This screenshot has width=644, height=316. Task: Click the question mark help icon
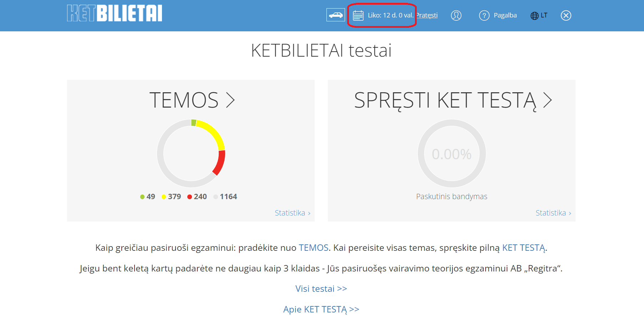pyautogui.click(x=484, y=15)
